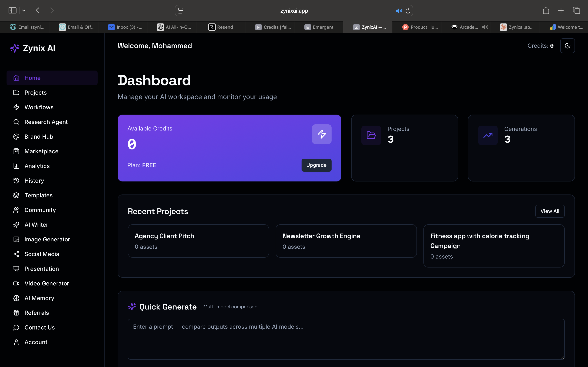588x367 pixels.
Task: Open the Research Agent page
Action: pyautogui.click(x=46, y=122)
